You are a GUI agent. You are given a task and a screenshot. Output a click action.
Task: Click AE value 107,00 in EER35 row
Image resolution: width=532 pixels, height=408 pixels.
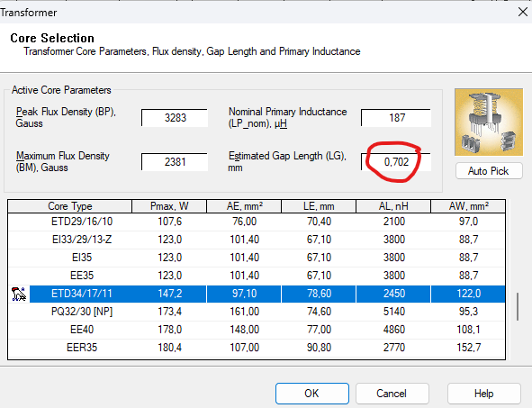pos(244,348)
